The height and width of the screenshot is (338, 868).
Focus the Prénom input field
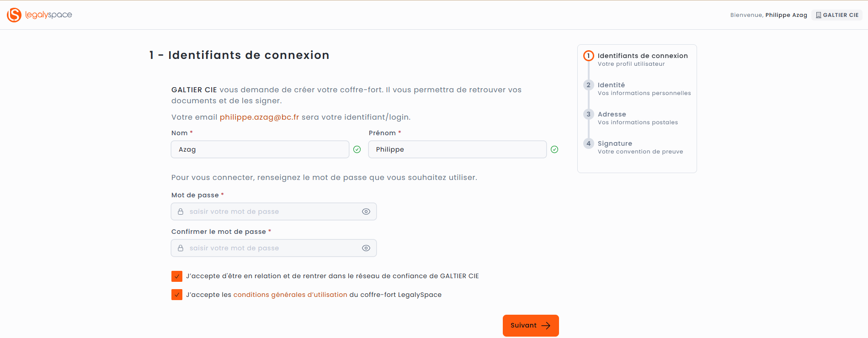(457, 149)
